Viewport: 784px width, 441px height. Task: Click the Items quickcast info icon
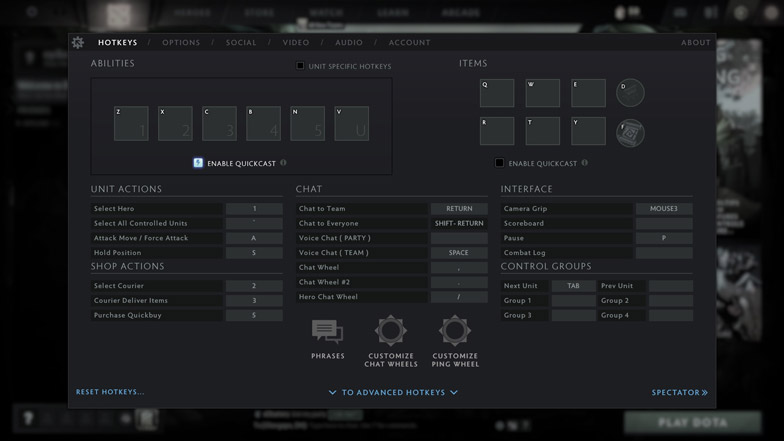point(584,162)
